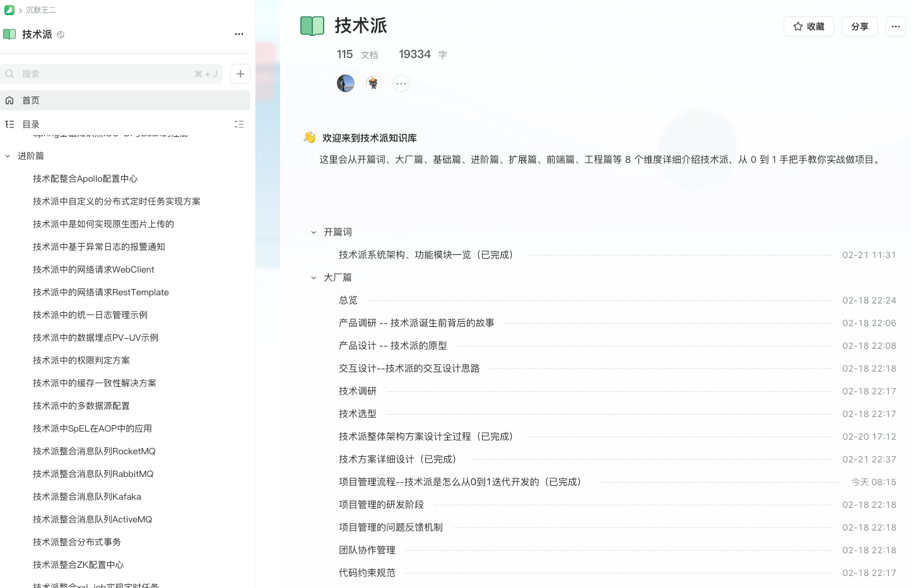Open the sidebar more options ellipsis
This screenshot has height=588, width=911.
pos(239,34)
